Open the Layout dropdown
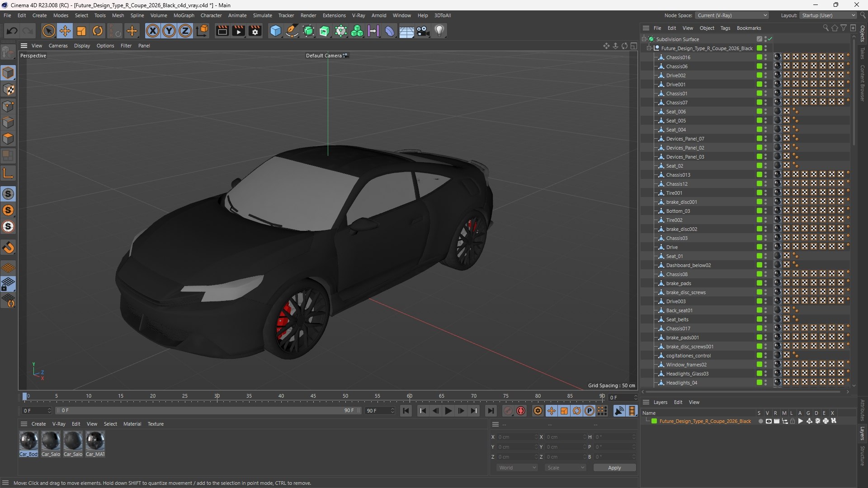 click(828, 15)
